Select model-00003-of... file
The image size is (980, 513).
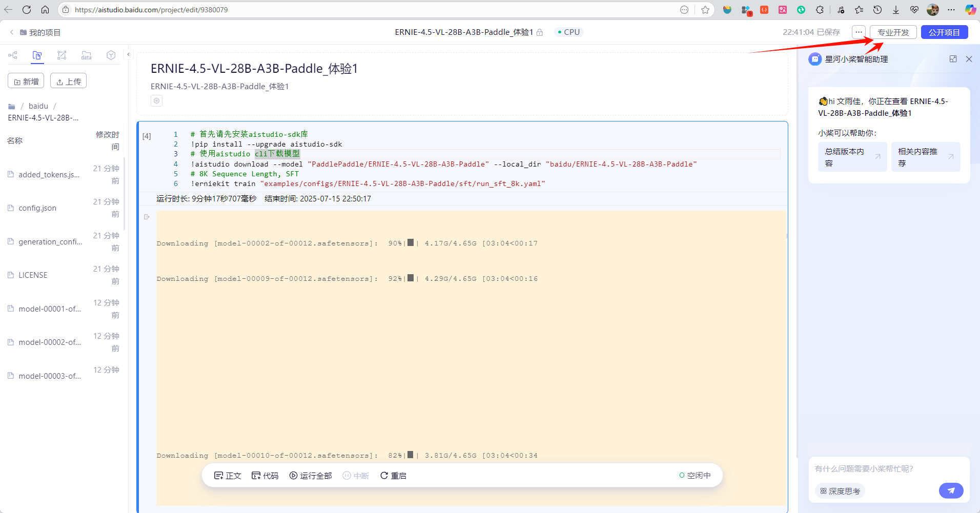tap(50, 376)
